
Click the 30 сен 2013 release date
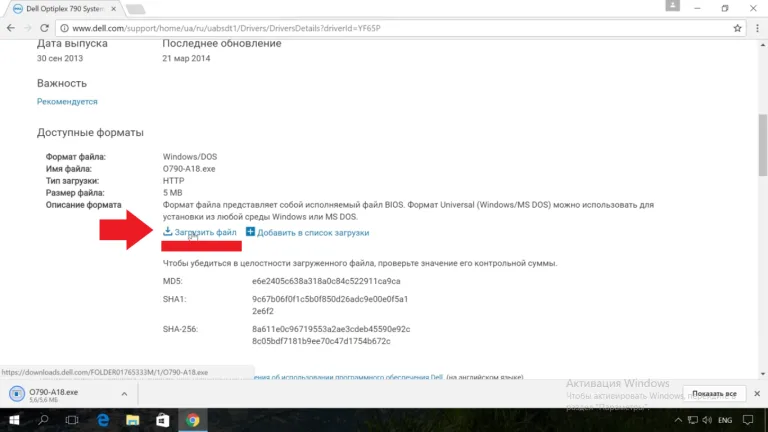pyautogui.click(x=60, y=58)
